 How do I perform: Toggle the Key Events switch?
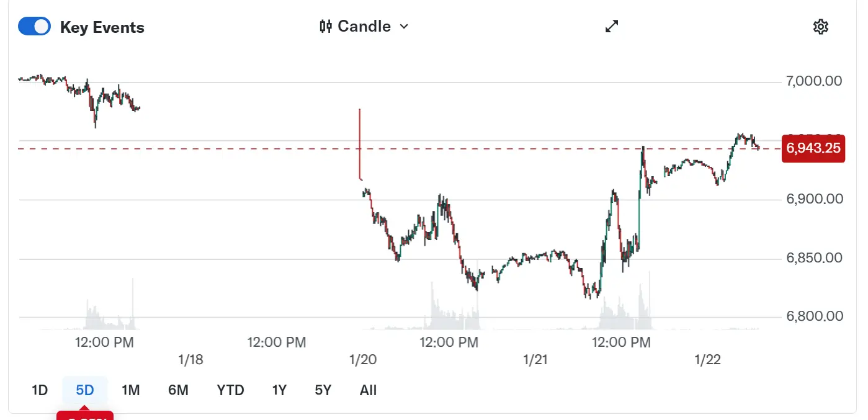[34, 27]
